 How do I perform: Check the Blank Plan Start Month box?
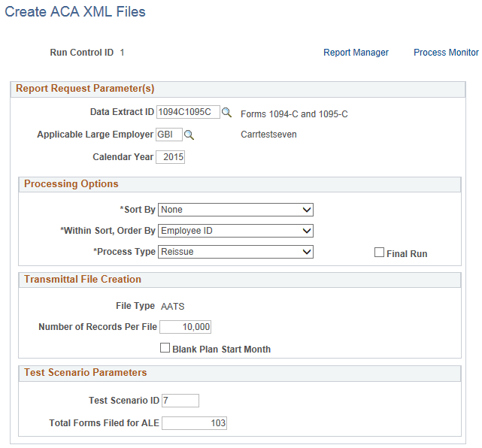(x=165, y=348)
